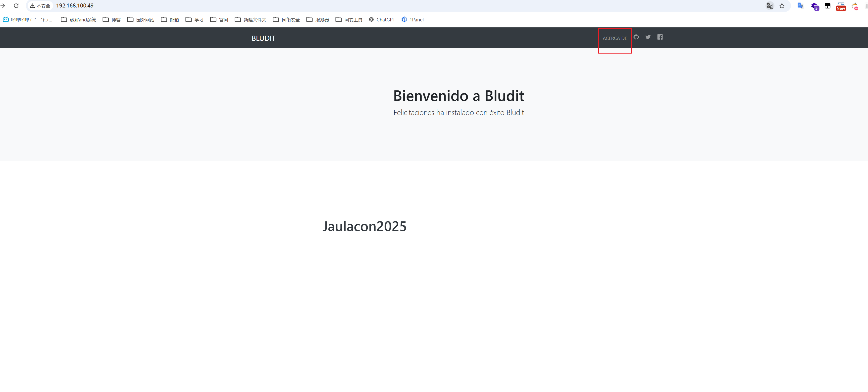This screenshot has width=868, height=392.
Task: Open the GitHub icon link in navbar
Action: point(636,37)
